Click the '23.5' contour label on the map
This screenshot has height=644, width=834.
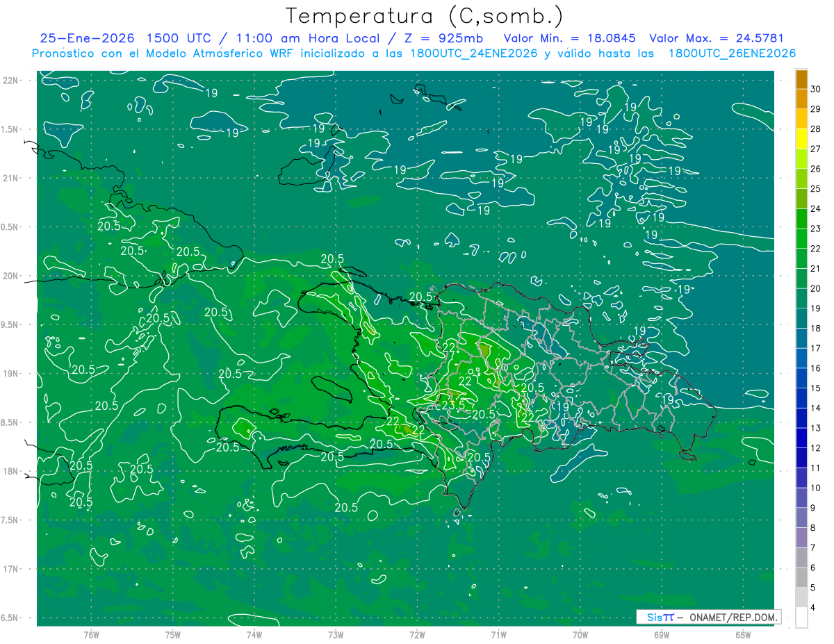point(453,404)
